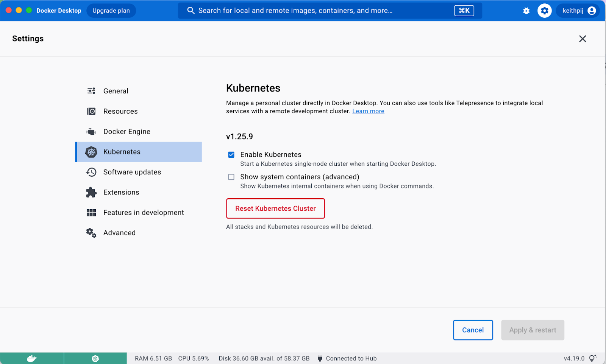Click the lightbulb notification icon near version
The height and width of the screenshot is (364, 606).
point(593,358)
